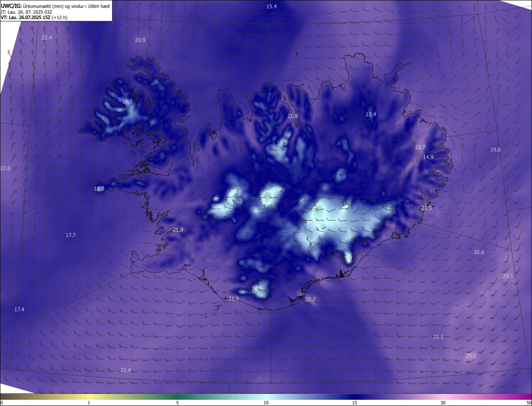Click the '1' label on the color scale
This screenshot has width=532, height=406.
[89, 403]
